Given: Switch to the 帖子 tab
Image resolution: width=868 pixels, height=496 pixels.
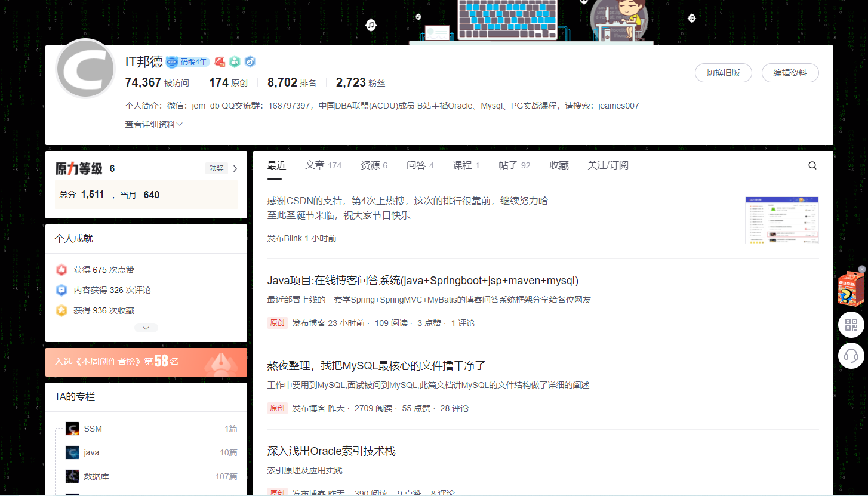Looking at the screenshot, I should [515, 165].
